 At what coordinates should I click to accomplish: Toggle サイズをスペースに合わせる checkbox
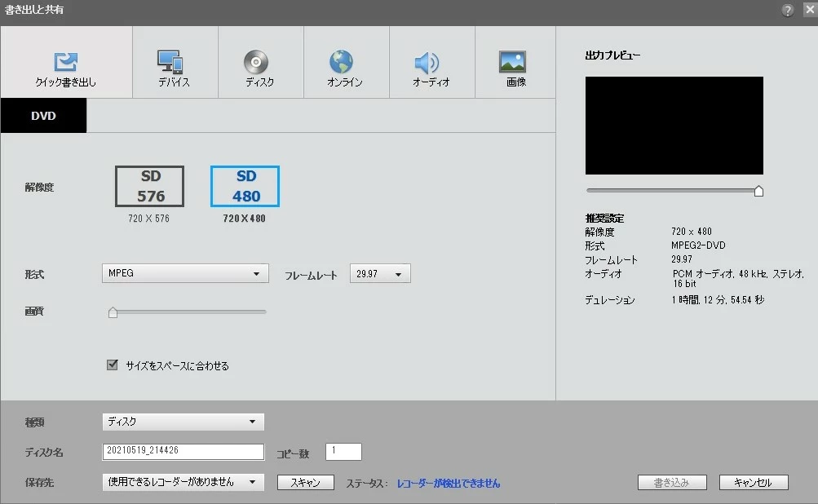[x=113, y=365]
